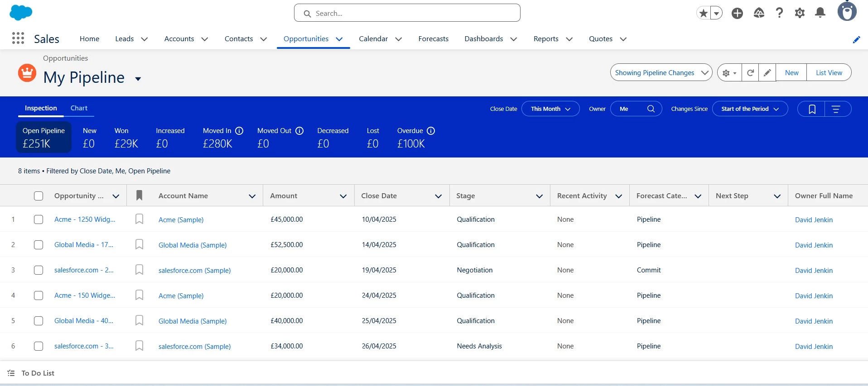The image size is (868, 386).
Task: Open the Showing Pipeline Changes dropdown
Action: tap(661, 72)
